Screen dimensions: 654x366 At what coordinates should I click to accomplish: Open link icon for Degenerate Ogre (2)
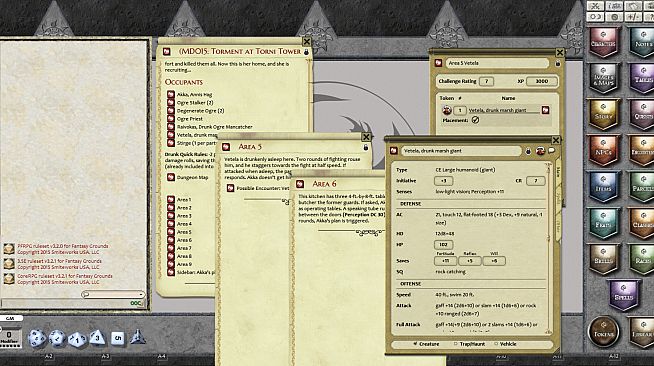click(171, 110)
